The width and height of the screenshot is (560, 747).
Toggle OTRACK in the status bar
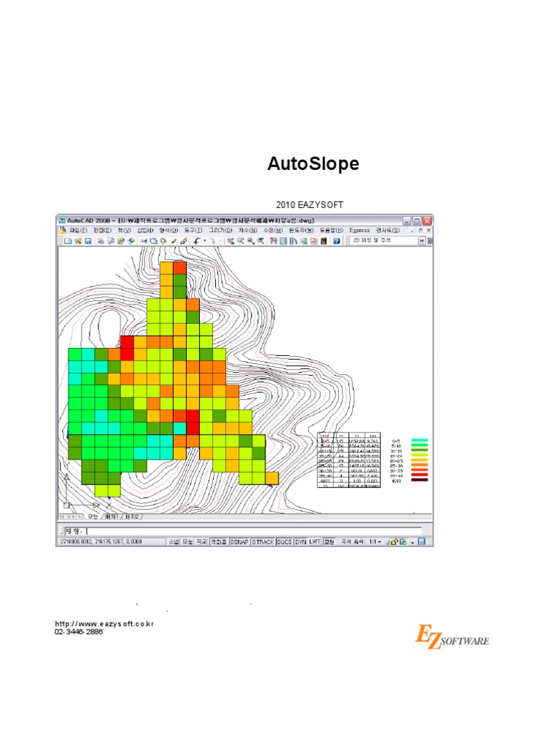tap(262, 542)
